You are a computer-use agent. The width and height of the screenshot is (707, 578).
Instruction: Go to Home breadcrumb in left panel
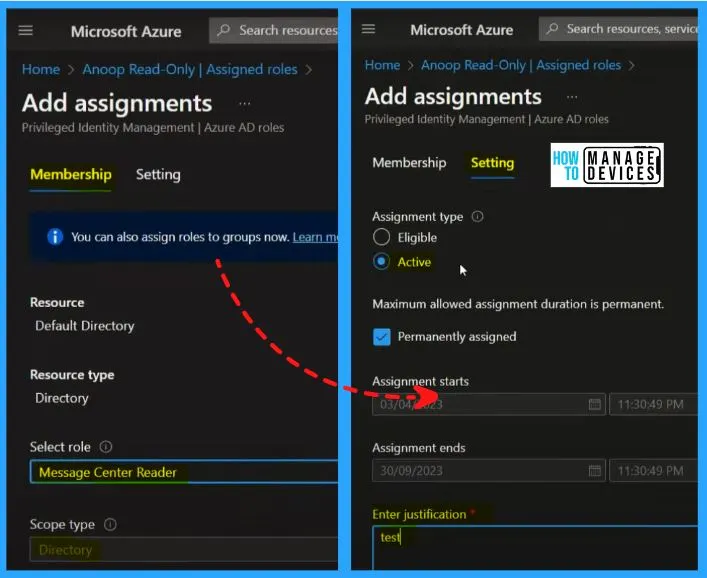click(x=41, y=69)
